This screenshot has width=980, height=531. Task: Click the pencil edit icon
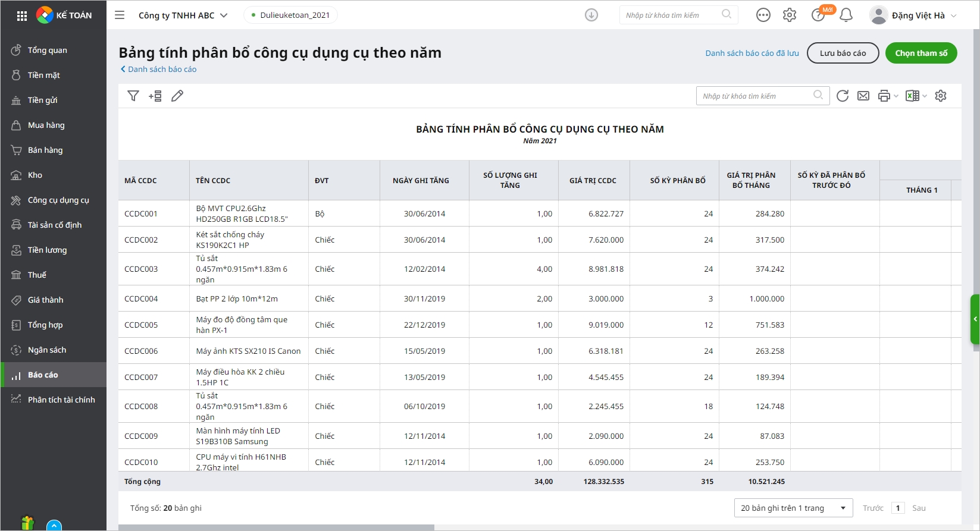coord(177,96)
